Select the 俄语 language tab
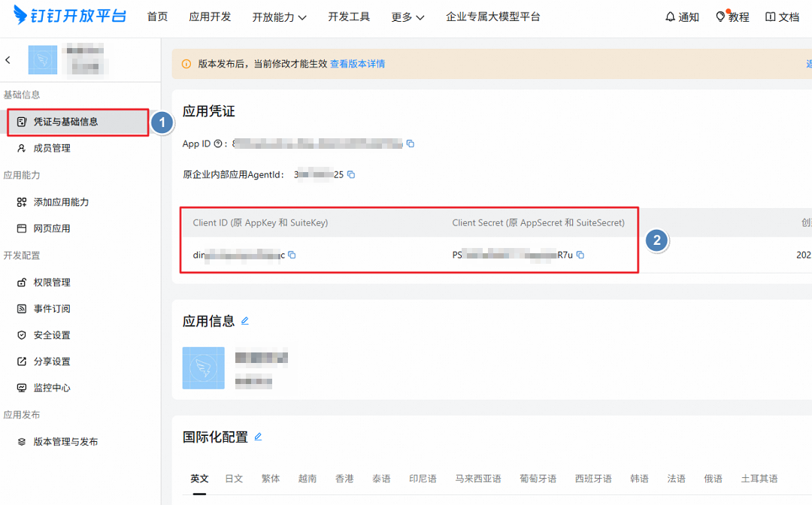This screenshot has width=812, height=505. pos(713,479)
